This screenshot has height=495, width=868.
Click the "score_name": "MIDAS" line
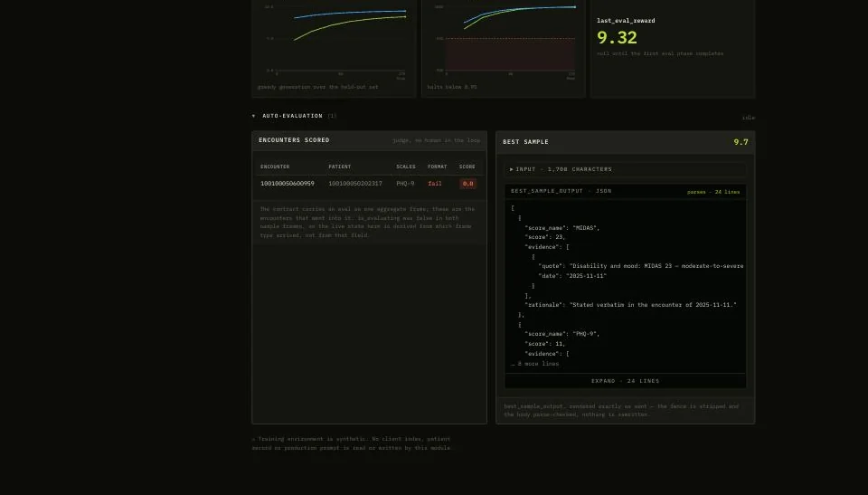(x=561, y=228)
